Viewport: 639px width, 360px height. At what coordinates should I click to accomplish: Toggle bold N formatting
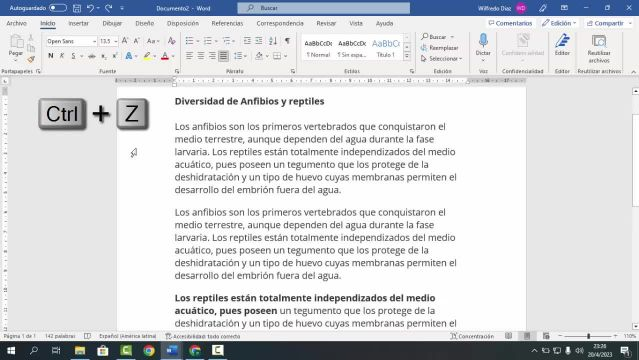(51, 56)
